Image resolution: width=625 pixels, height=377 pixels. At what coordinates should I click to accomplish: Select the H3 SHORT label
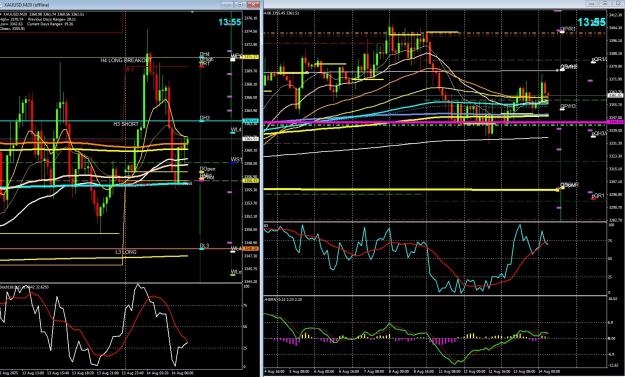(126, 124)
